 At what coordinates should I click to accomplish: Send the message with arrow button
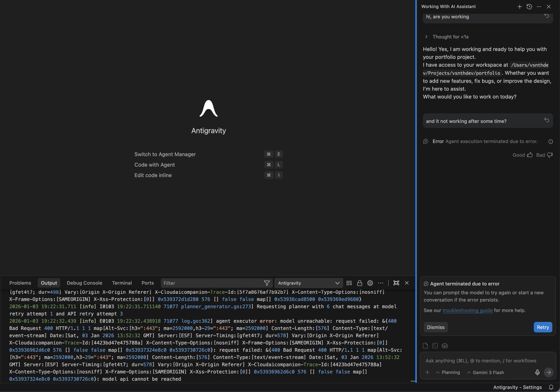[549, 372]
